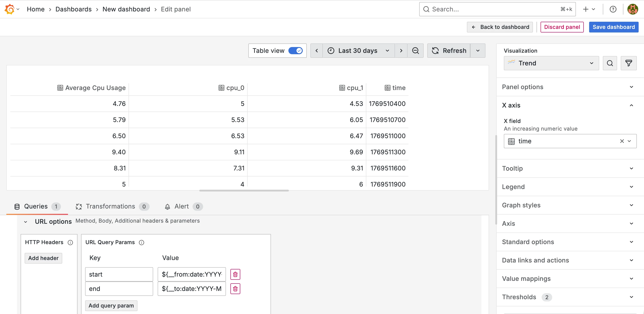644x314 pixels.
Task: Collapse the X axis section
Action: pos(631,105)
